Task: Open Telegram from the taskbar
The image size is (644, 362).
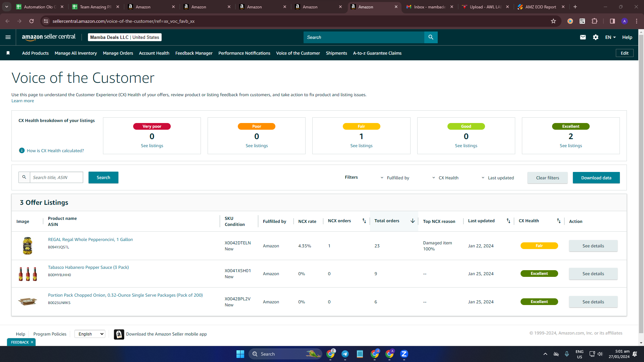Action: pyautogui.click(x=345, y=354)
